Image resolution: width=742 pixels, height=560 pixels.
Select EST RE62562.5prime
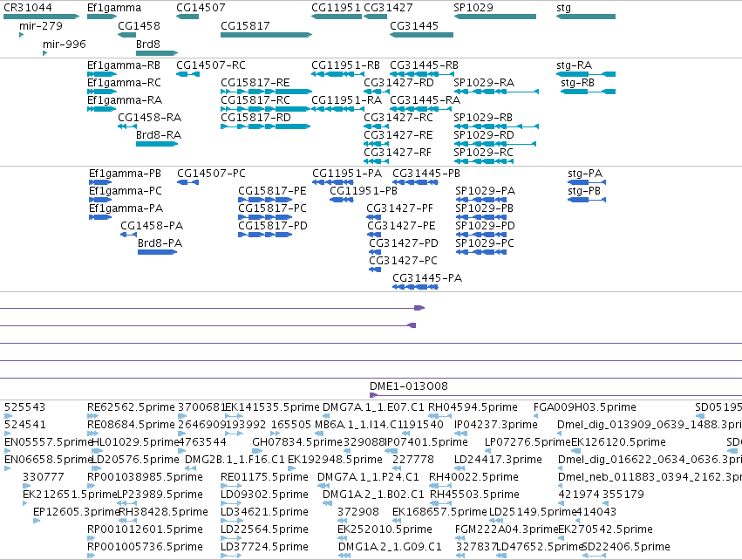pyautogui.click(x=131, y=407)
